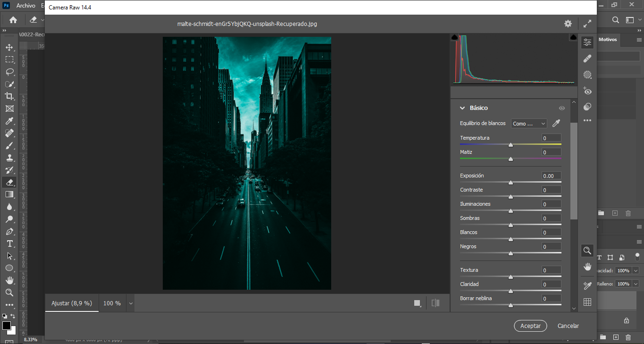Image resolution: width=644 pixels, height=344 pixels.
Task: Open the Presets panel
Action: click(587, 107)
